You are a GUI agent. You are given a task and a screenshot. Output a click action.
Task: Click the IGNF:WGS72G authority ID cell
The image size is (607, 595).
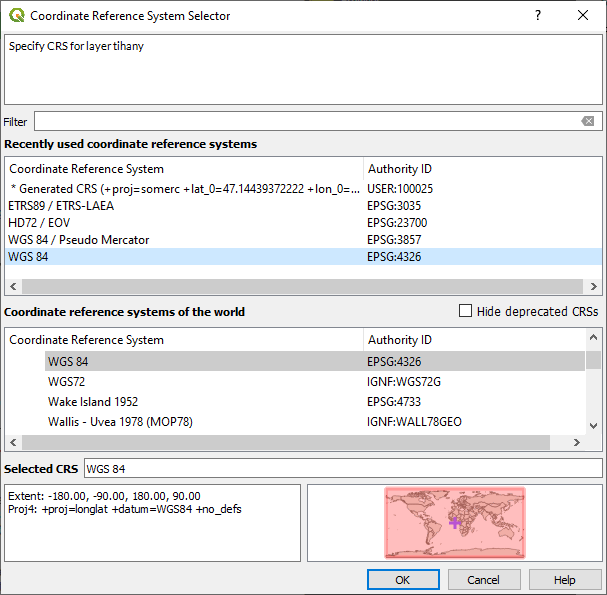pos(403,382)
